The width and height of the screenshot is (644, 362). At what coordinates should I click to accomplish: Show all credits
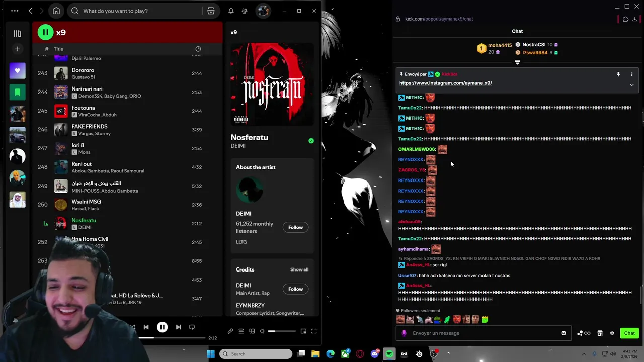click(299, 269)
